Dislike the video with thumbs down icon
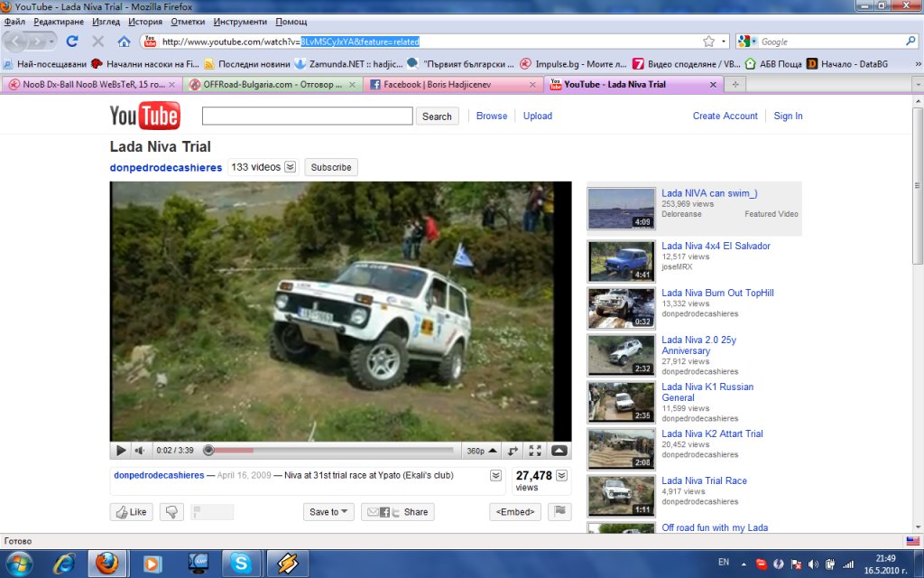924x578 pixels. point(172,512)
